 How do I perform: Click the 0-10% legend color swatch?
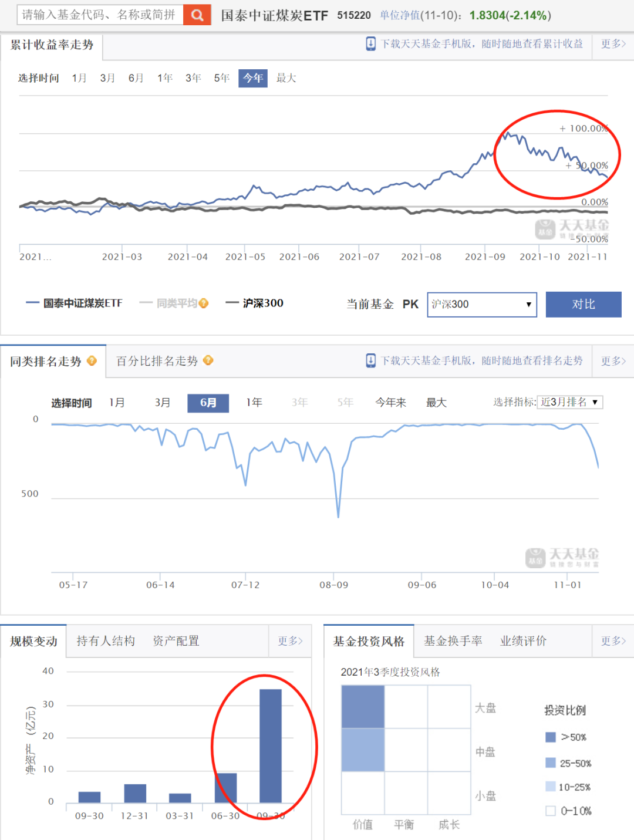click(551, 811)
